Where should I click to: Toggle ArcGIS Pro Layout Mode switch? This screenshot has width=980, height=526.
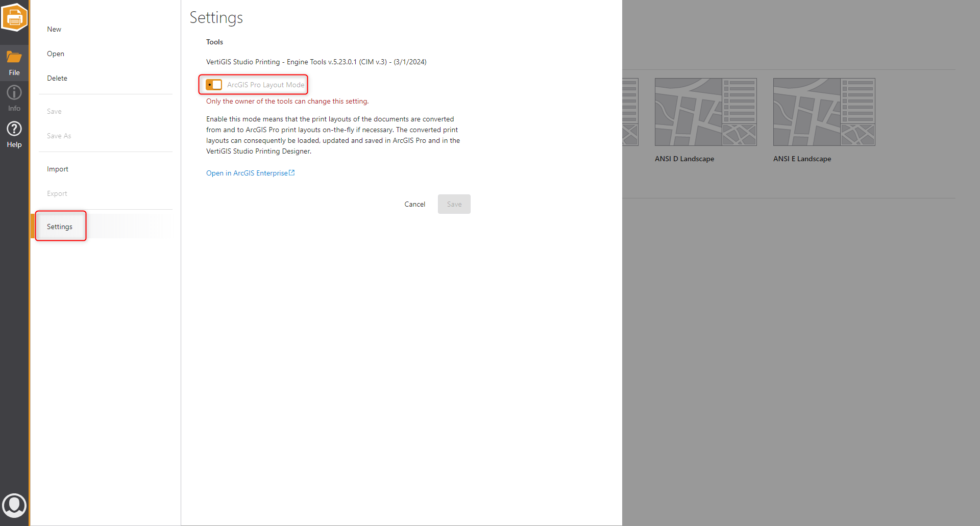[x=214, y=85]
